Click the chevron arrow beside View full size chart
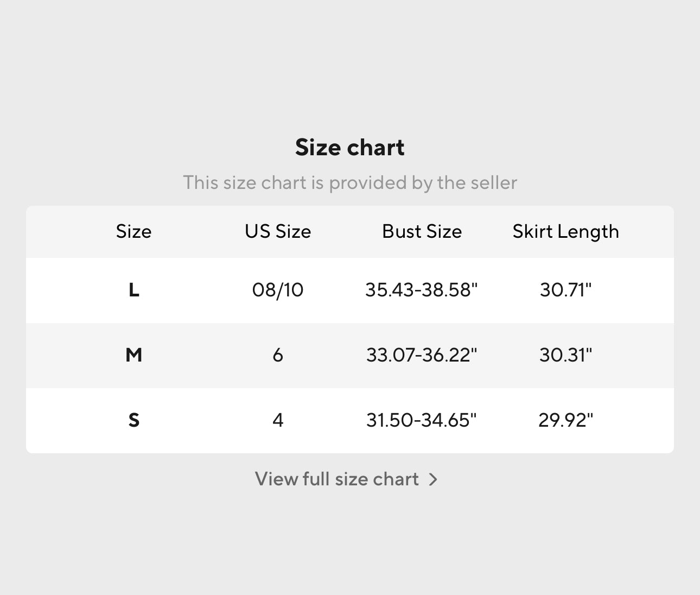 (x=433, y=479)
